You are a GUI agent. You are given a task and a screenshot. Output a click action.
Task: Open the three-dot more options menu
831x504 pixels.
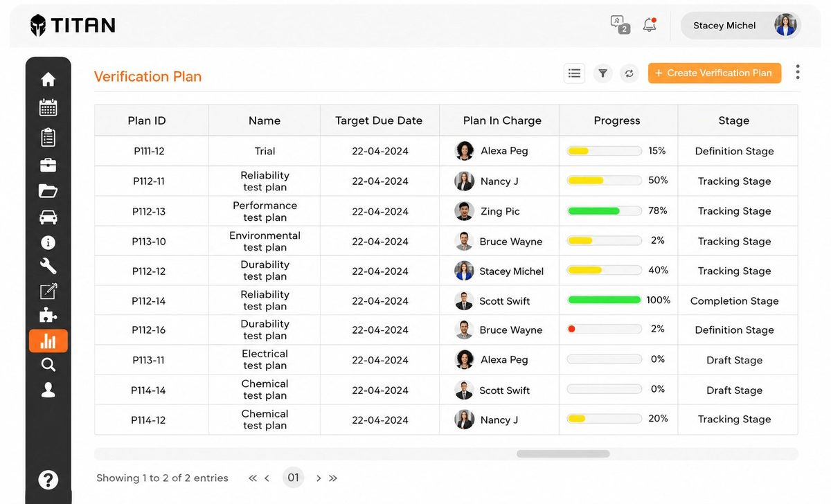798,72
